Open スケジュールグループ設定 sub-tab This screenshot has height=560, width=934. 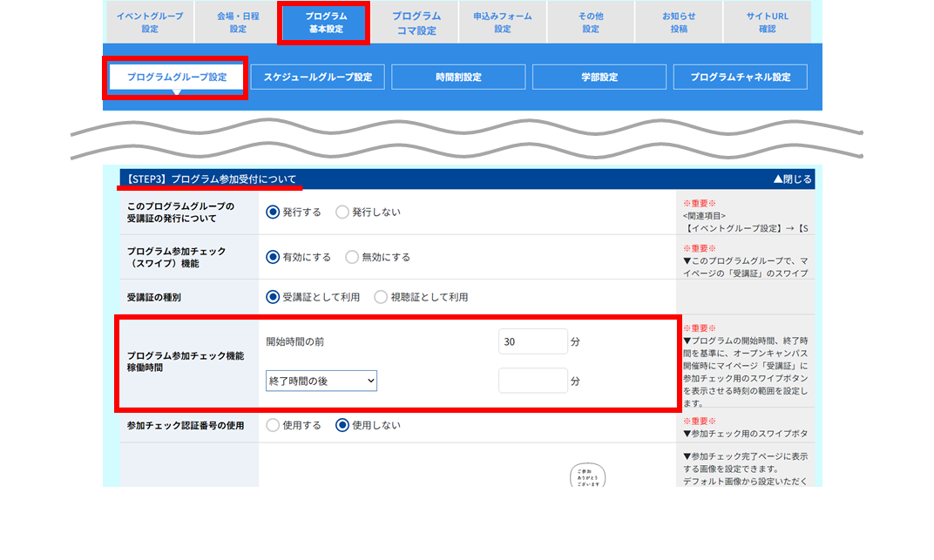point(317,77)
